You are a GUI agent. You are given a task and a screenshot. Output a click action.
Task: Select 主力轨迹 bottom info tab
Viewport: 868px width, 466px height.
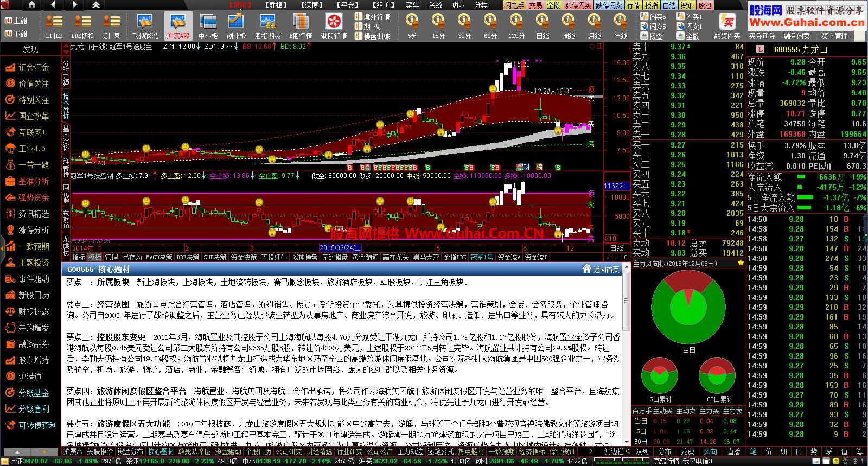410,451
